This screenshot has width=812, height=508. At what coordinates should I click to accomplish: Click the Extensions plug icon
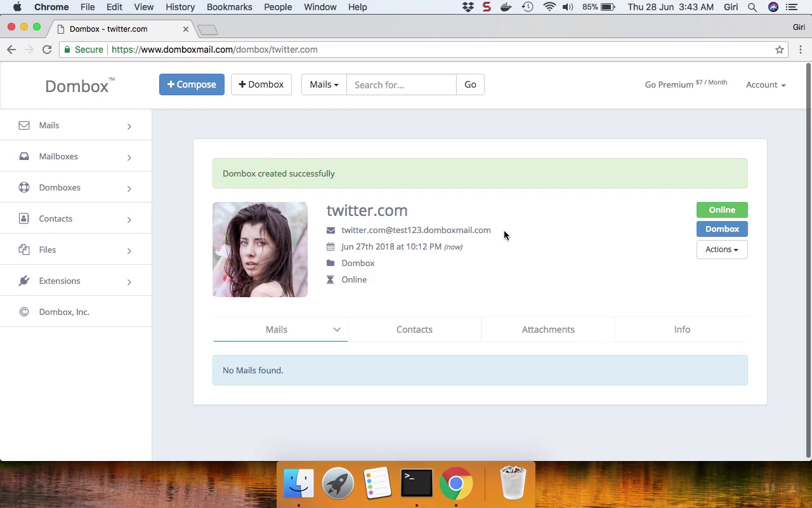coord(24,281)
